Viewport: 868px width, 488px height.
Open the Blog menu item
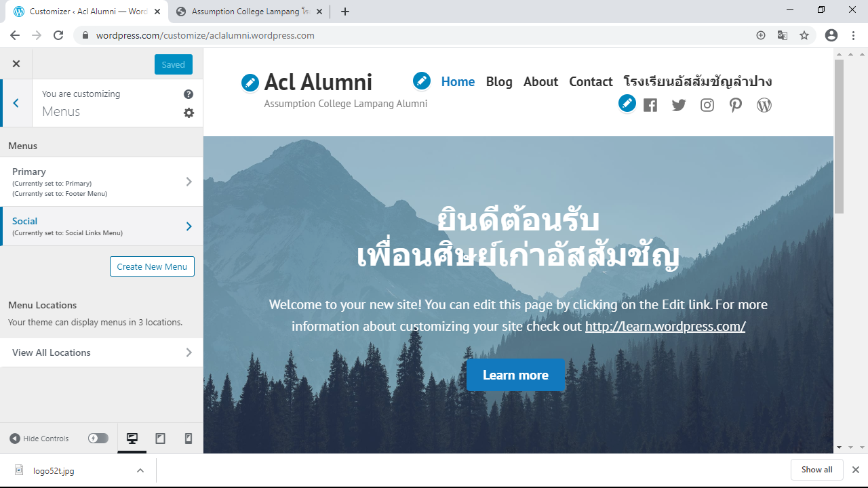pos(499,81)
